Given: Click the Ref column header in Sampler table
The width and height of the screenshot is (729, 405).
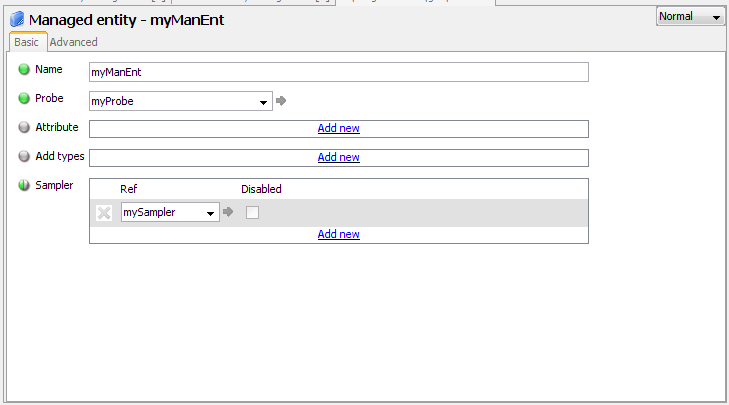Looking at the screenshot, I should pos(128,189).
